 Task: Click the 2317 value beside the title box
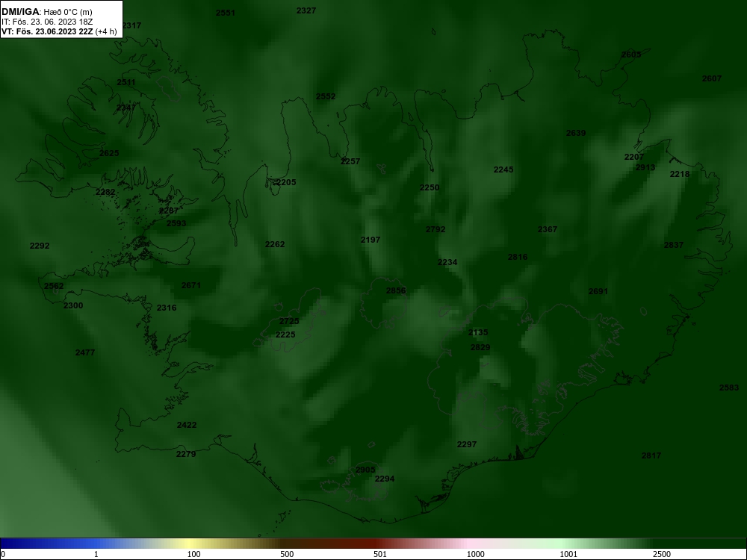(132, 25)
